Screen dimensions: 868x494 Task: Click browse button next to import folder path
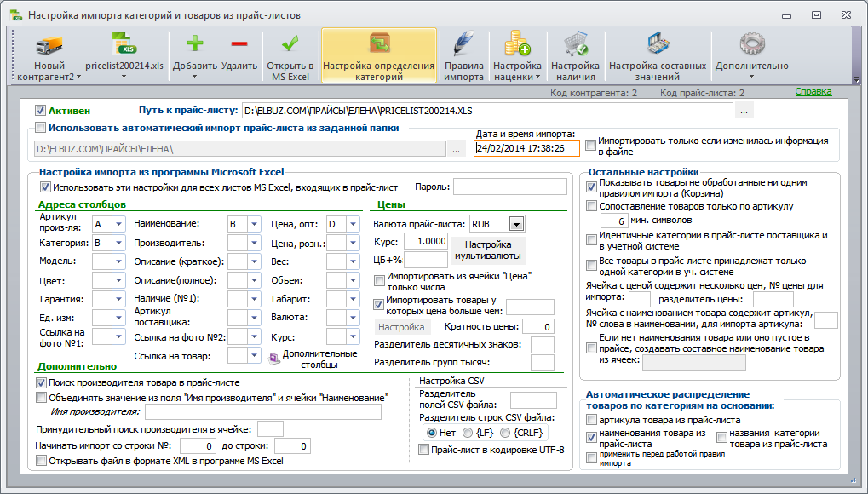(456, 148)
